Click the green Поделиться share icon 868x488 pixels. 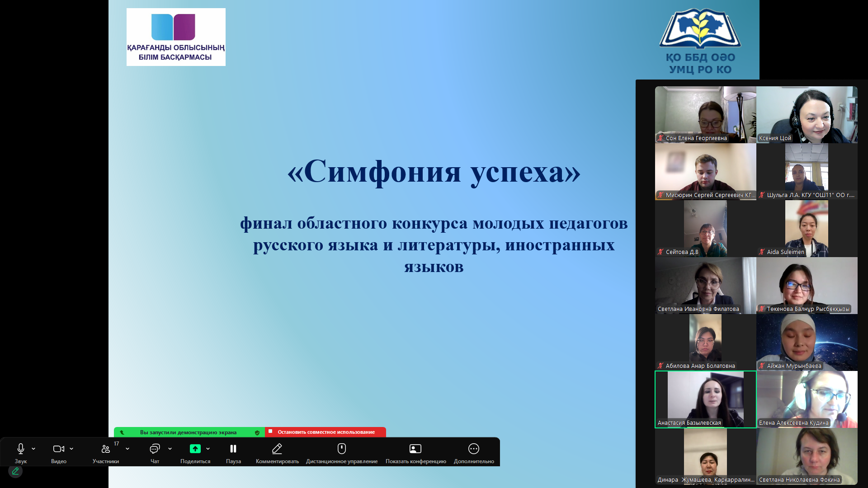point(195,449)
